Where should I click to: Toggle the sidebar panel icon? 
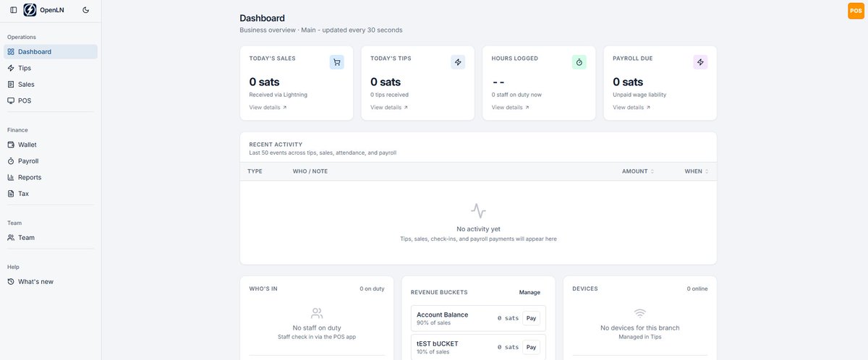13,9
